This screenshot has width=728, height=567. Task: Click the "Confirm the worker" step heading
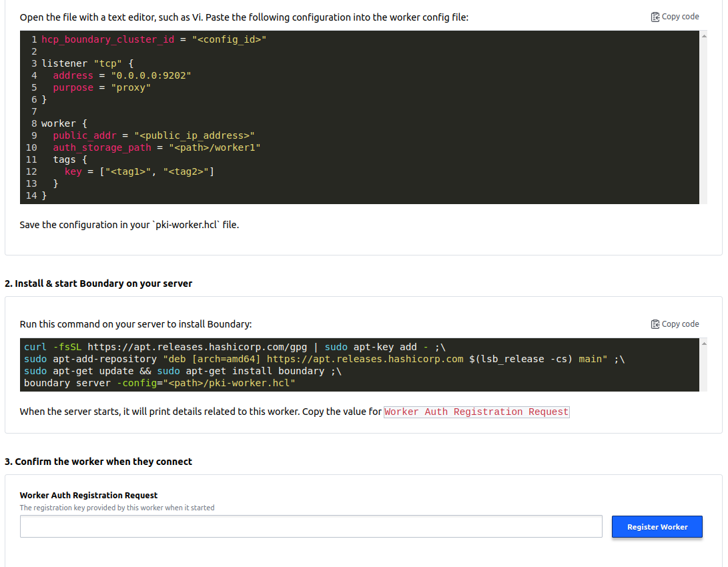pos(98,462)
